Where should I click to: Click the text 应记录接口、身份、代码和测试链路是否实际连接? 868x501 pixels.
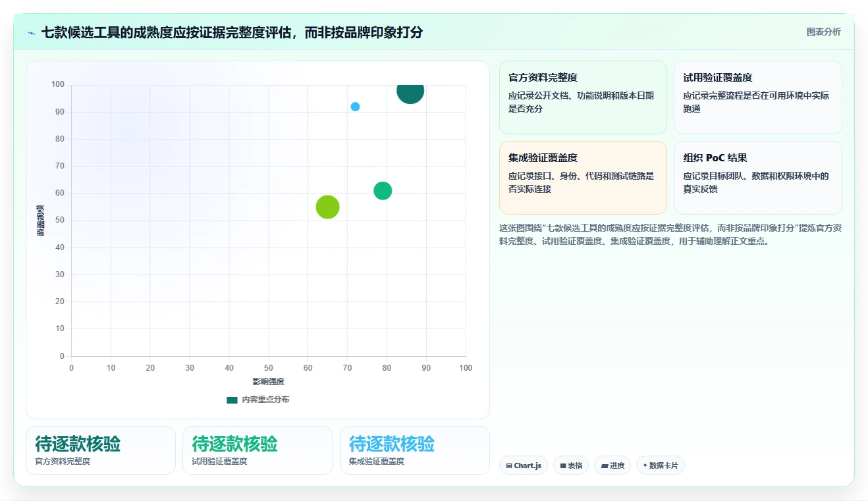(x=582, y=182)
